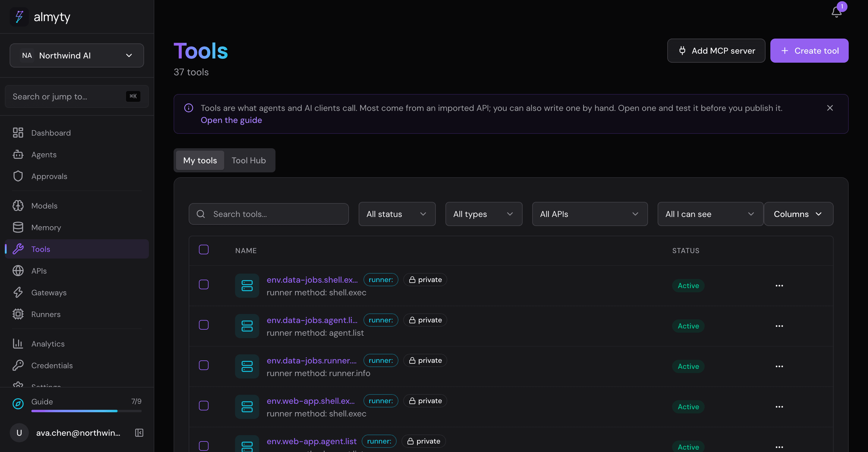Switch to the Tool Hub tab

[x=249, y=160]
